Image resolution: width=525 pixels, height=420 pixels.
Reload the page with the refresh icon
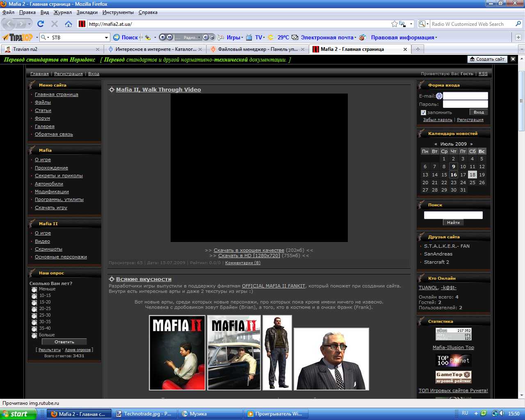40,24
